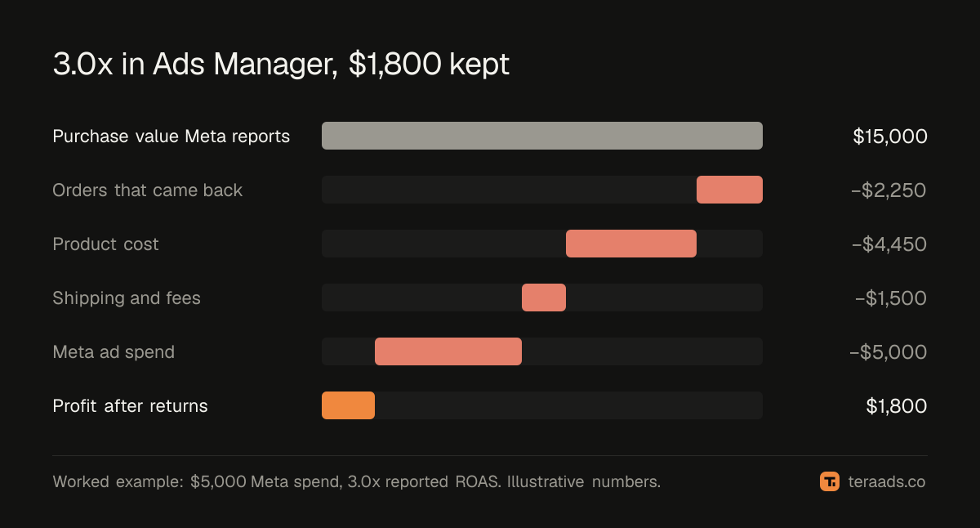The image size is (980, 528).
Task: Select the 'Orders that came back' label
Action: click(148, 190)
